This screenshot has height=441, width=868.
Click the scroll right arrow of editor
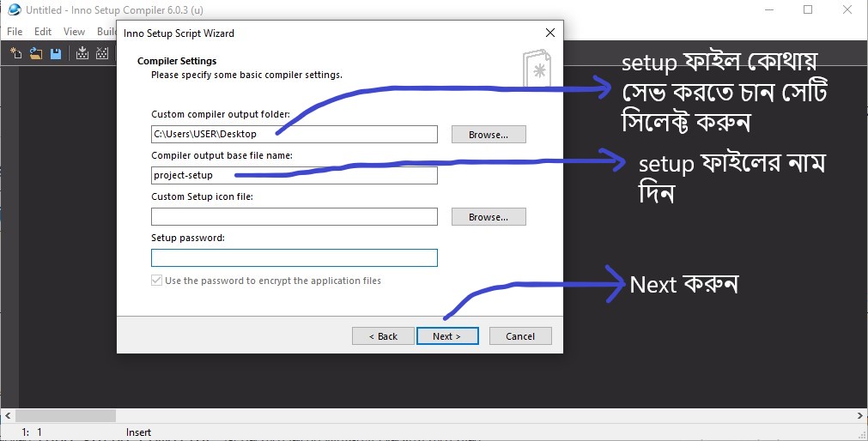tap(859, 415)
